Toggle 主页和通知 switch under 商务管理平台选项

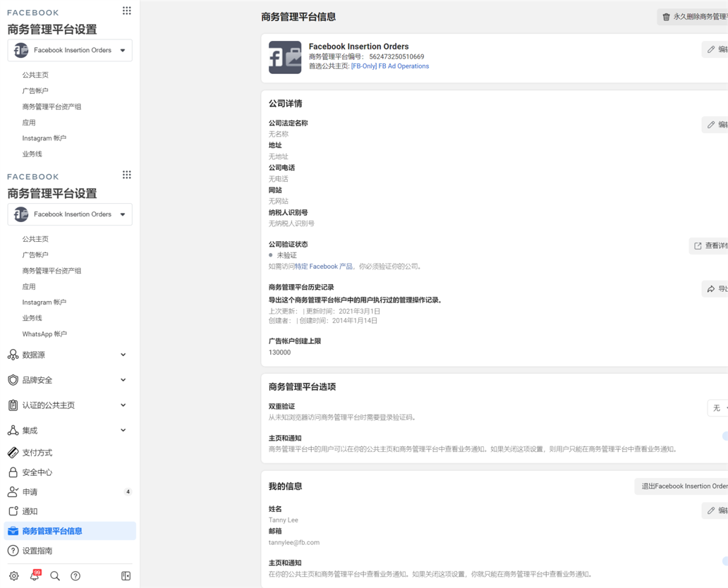pos(724,436)
